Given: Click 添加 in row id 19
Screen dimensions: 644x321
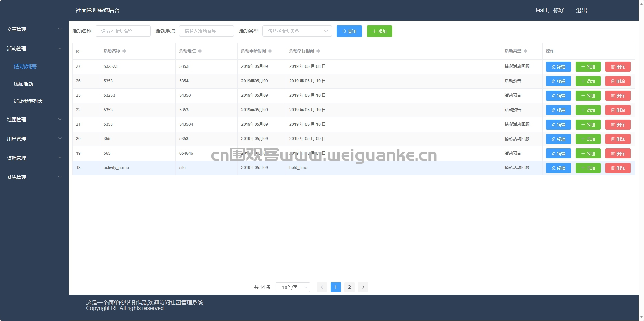Looking at the screenshot, I should click(x=588, y=154).
